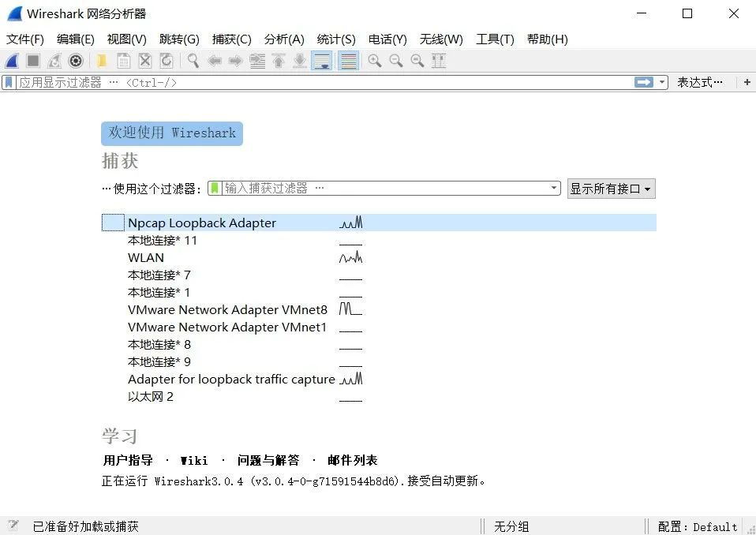Select VMware Network Adapter VMnet8 interface

pos(379,309)
